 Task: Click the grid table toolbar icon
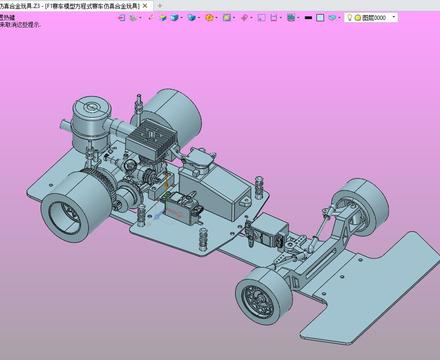[x=291, y=18]
